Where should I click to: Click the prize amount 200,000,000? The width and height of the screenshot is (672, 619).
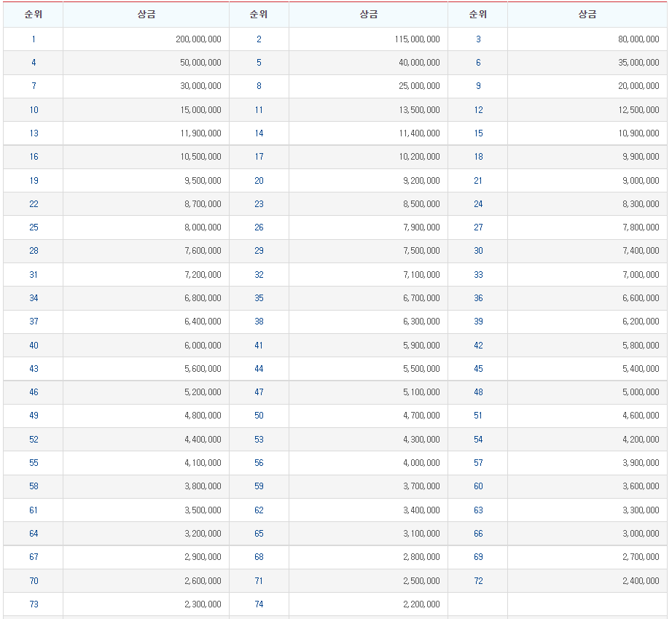(x=198, y=39)
